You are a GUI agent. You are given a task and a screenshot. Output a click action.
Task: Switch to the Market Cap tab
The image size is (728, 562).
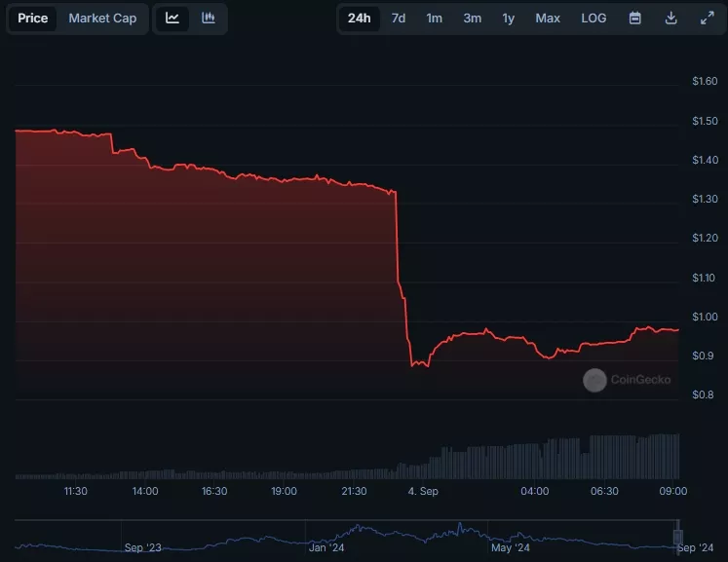pos(102,19)
